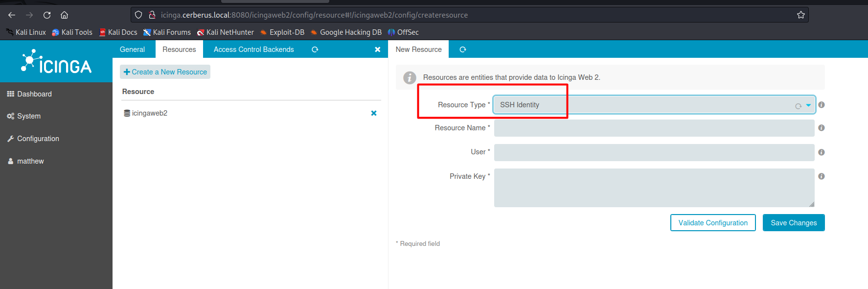Click the Resource column header
This screenshot has width=868, height=289.
pos(138,92)
